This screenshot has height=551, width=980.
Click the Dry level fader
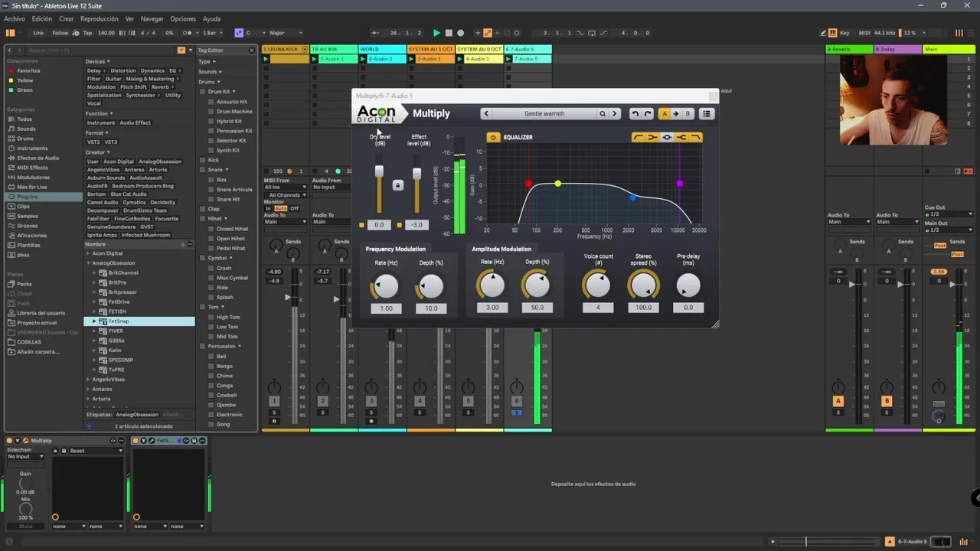pos(379,171)
